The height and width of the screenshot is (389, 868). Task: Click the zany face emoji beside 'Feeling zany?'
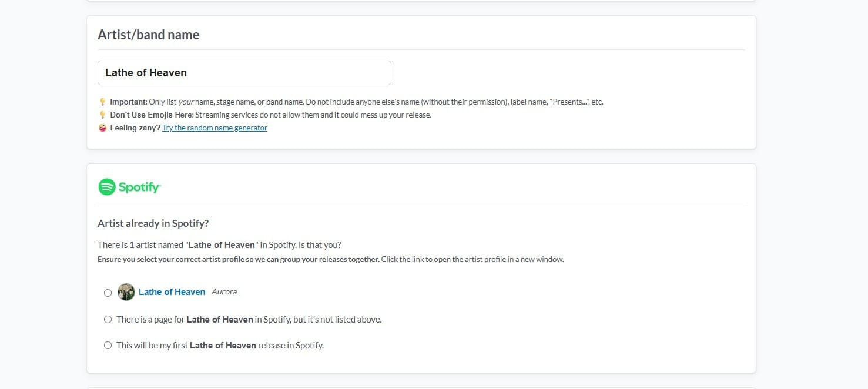click(102, 128)
